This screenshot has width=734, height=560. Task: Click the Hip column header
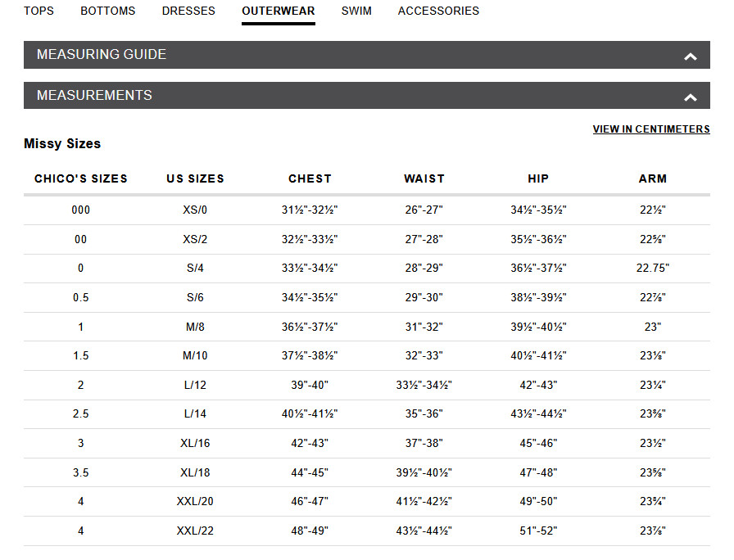click(x=538, y=178)
